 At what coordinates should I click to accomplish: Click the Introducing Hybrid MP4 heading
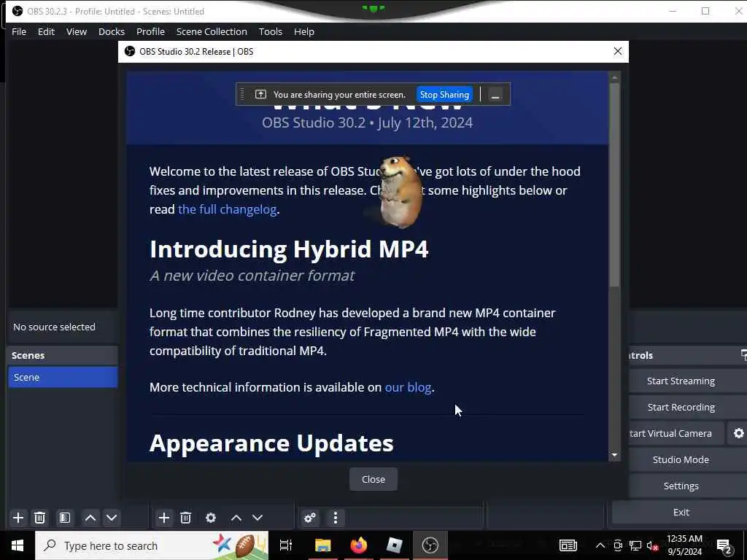coord(289,249)
